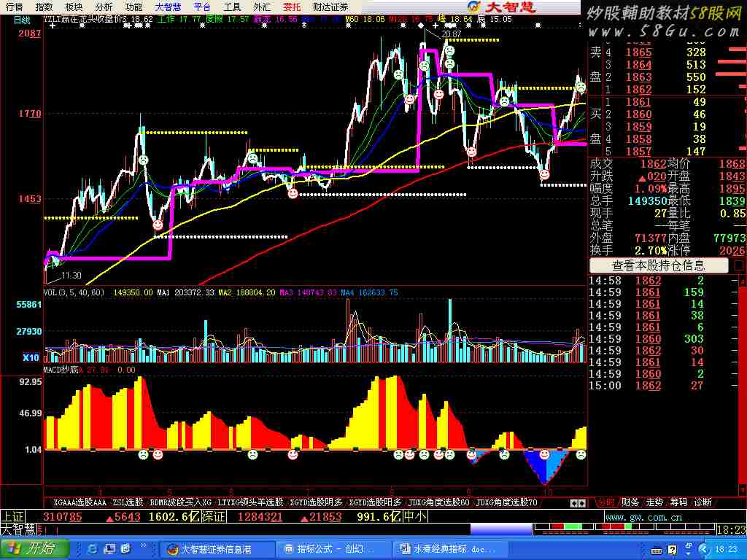Screen dimensions: 747x560
Task: Switch to the 财务 panel tab
Action: pos(630,502)
